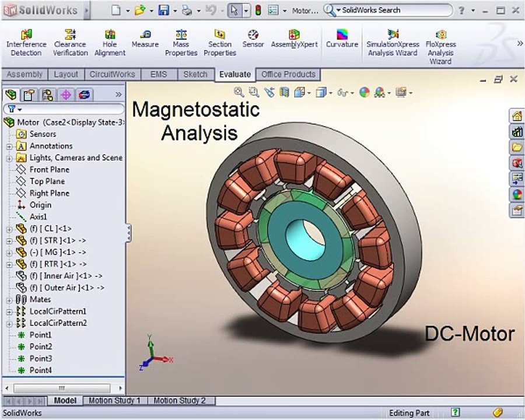The width and height of the screenshot is (525, 420).
Task: Click the Print icon
Action: point(187,10)
